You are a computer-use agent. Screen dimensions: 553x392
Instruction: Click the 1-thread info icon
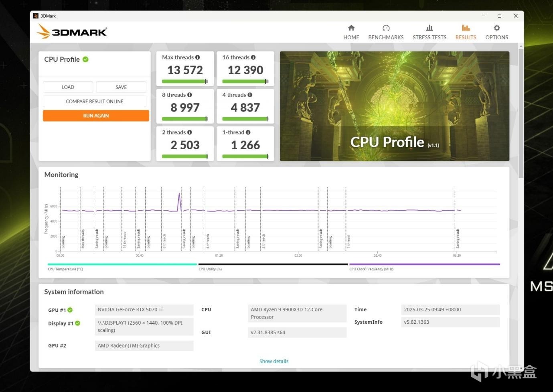tap(248, 132)
